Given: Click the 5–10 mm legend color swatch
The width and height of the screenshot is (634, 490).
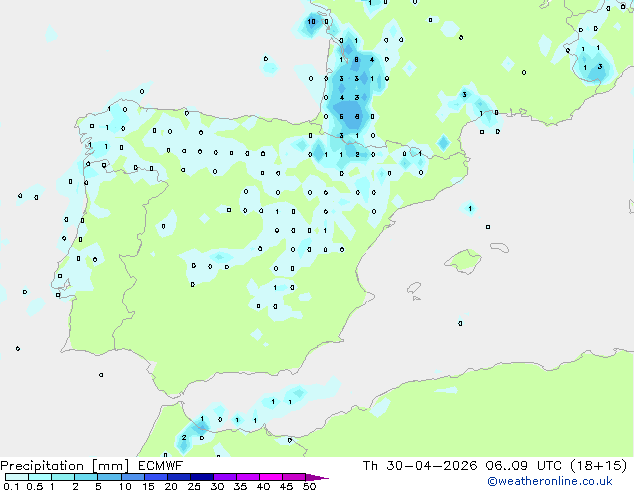Looking at the screenshot, I should click(x=109, y=477).
